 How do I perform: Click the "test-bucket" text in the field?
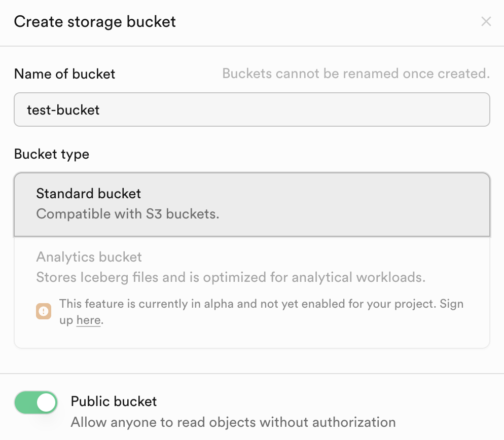click(x=63, y=109)
